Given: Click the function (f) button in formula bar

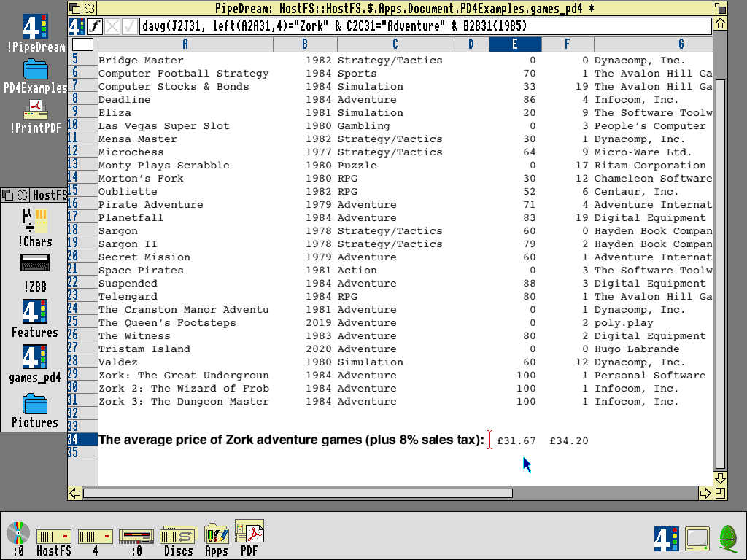Looking at the screenshot, I should (x=95, y=26).
